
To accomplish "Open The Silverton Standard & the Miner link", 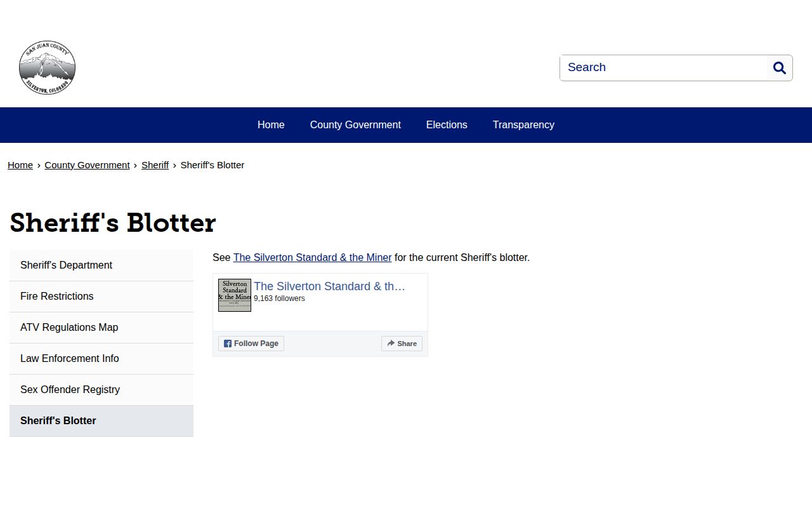I will (x=312, y=258).
